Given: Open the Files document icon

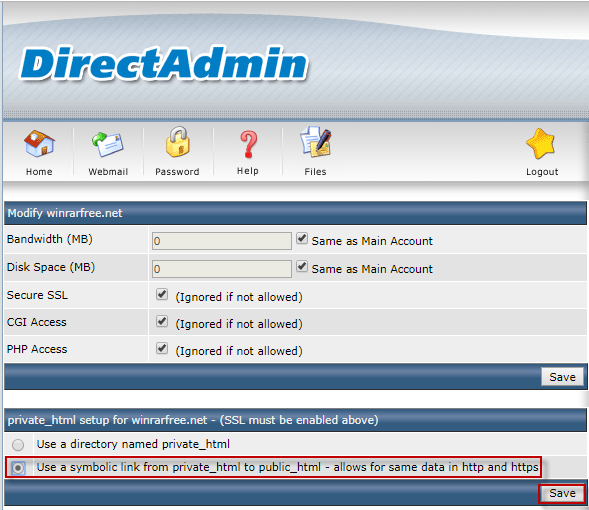Looking at the screenshot, I should click(x=316, y=142).
